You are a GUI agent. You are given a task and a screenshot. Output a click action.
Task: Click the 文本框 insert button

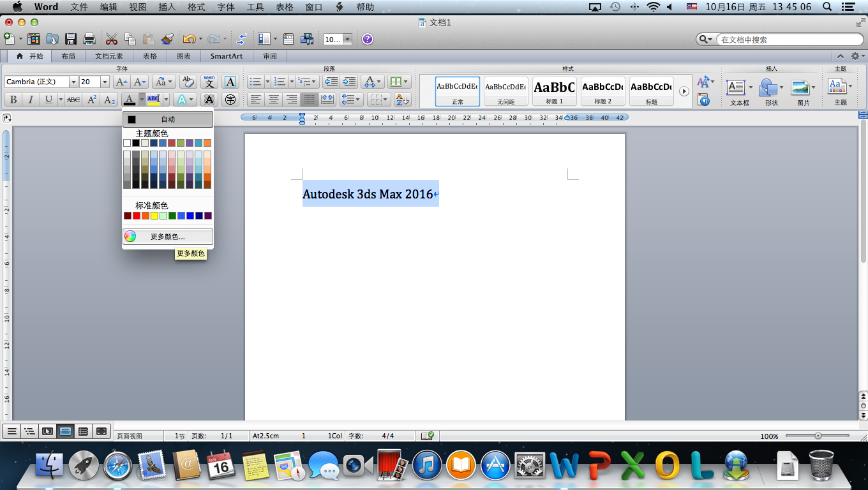tap(739, 91)
